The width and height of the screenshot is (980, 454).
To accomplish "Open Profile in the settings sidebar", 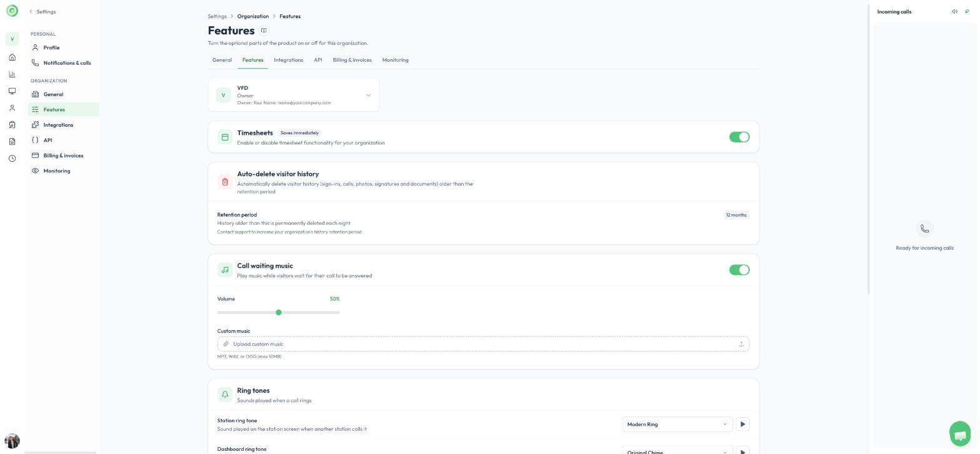I will tap(63, 47).
